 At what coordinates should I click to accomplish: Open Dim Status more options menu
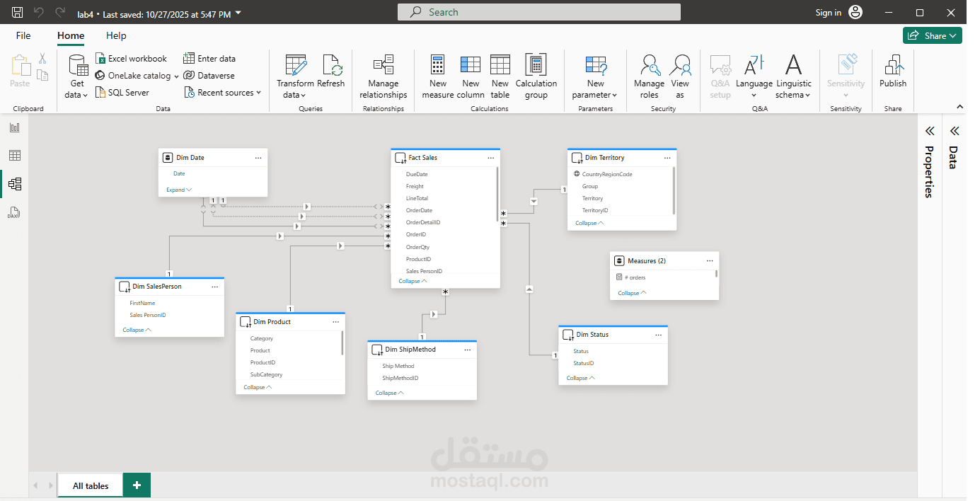tap(658, 335)
